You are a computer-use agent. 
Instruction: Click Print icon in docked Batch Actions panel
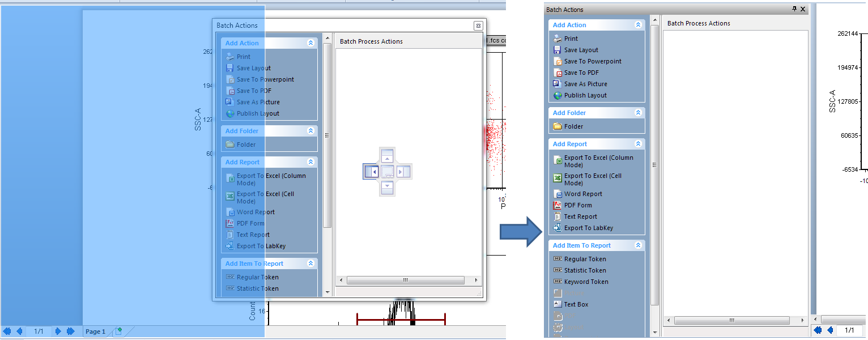coord(558,39)
